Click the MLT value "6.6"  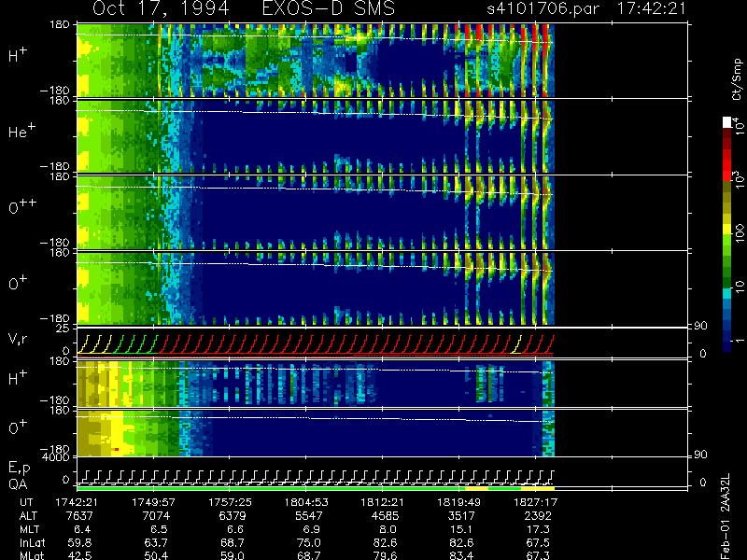coord(235,529)
